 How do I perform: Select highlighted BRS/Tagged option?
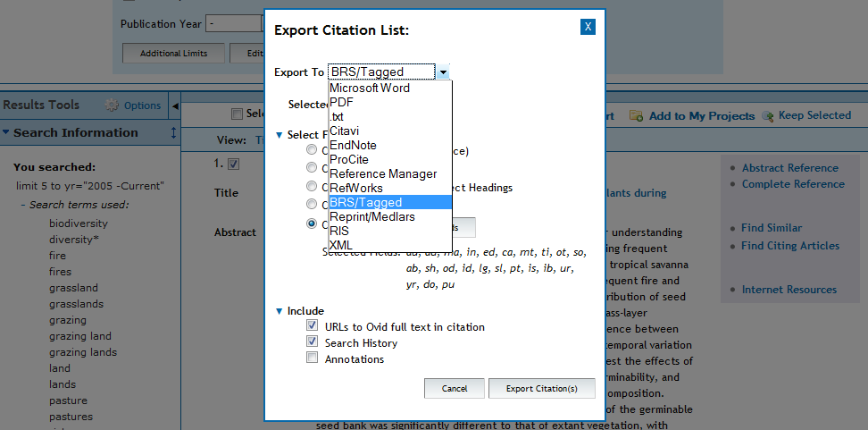(390, 202)
